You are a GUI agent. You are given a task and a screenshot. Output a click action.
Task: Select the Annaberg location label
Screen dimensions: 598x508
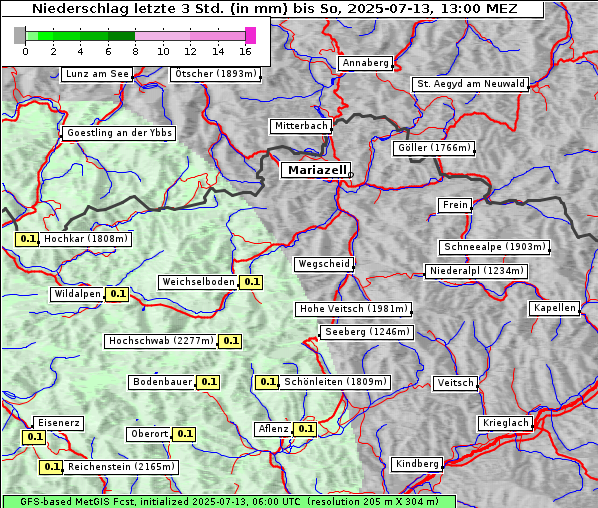(x=365, y=63)
